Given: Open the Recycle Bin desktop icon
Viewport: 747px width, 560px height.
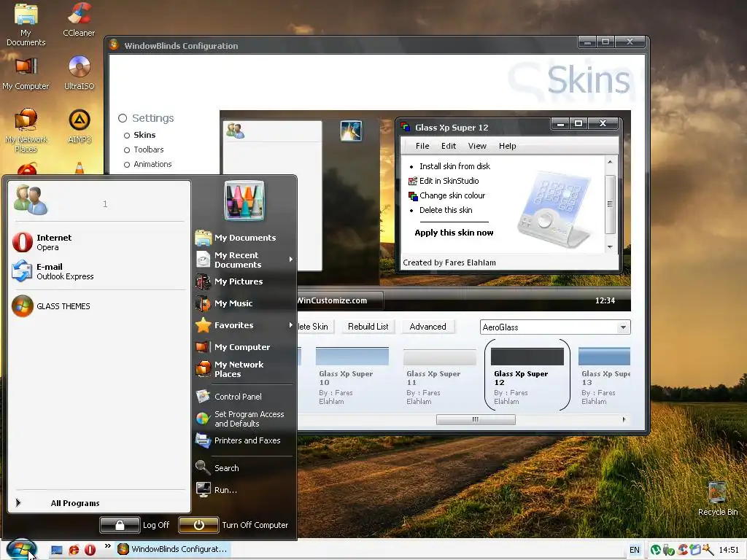Looking at the screenshot, I should point(718,499).
